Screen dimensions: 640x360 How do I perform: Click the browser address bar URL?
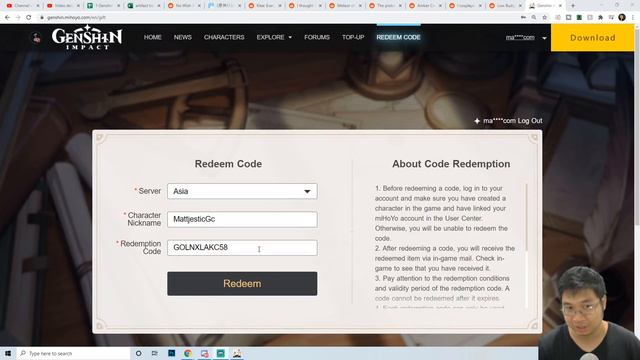pos(76,18)
